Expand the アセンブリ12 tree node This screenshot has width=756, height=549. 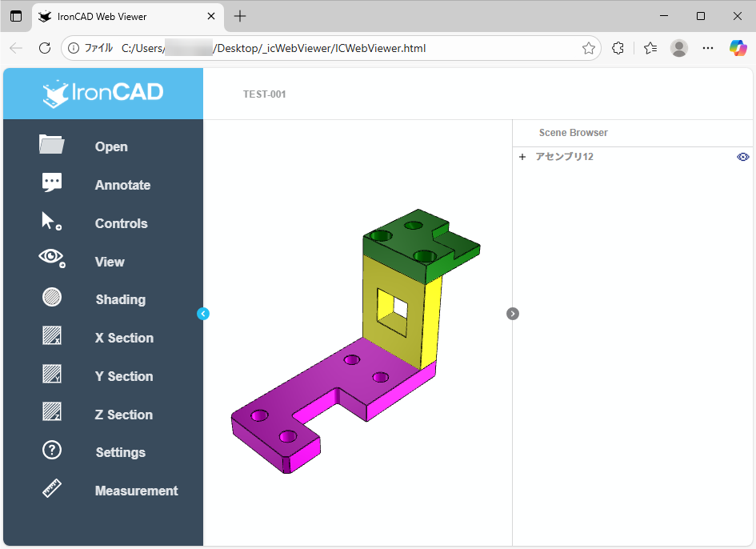[x=522, y=157]
